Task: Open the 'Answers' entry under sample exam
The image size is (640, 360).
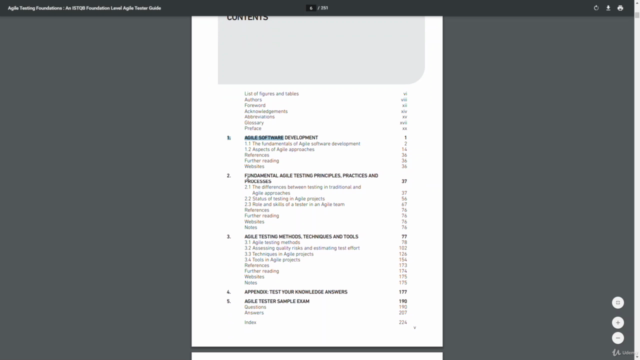Action: (x=254, y=313)
